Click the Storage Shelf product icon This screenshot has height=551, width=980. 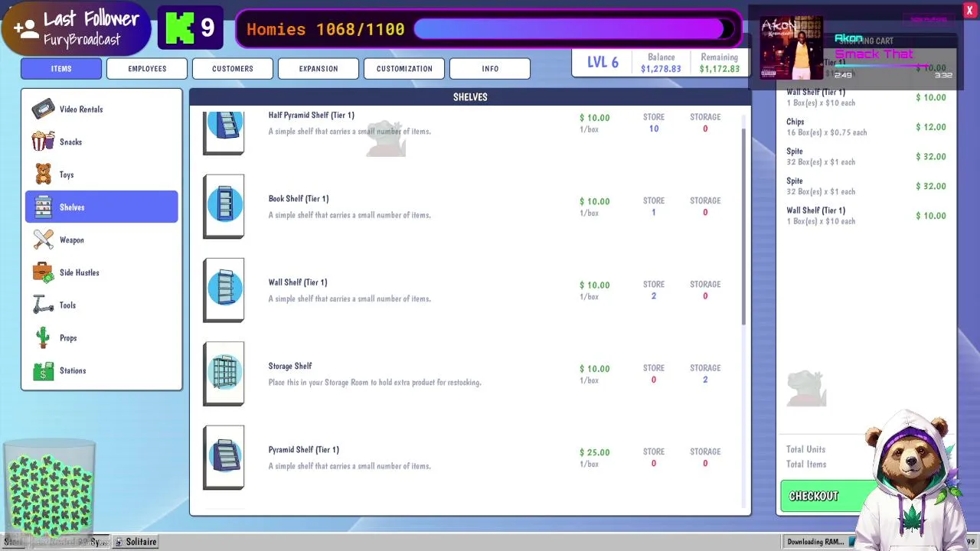(x=224, y=373)
